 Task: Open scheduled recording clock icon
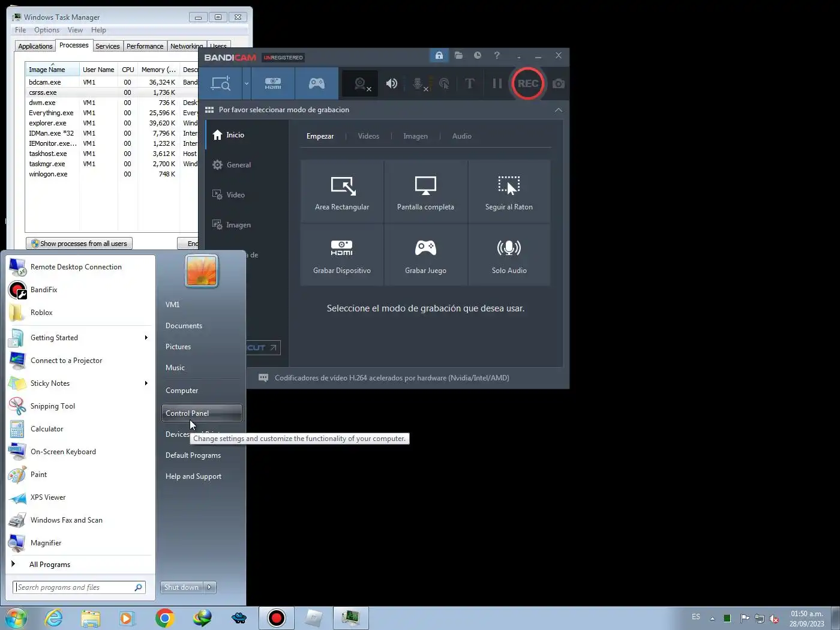(478, 55)
